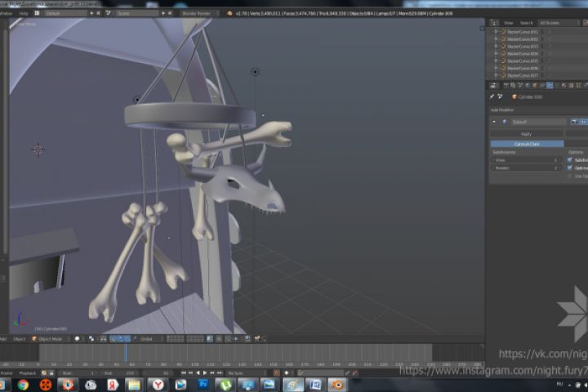Click the plus beside Default layout
This screenshot has width=588, height=392.
(x=91, y=13)
